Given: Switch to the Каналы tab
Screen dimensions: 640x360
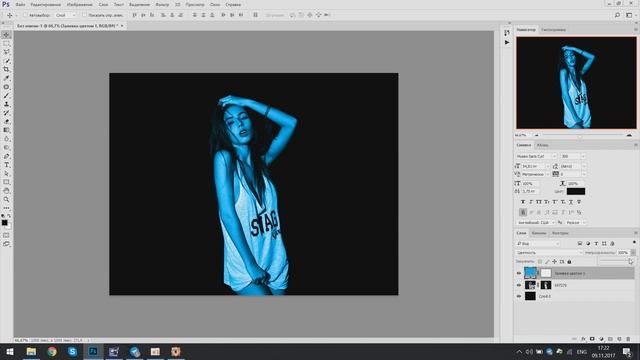Looking at the screenshot, I should coord(539,233).
